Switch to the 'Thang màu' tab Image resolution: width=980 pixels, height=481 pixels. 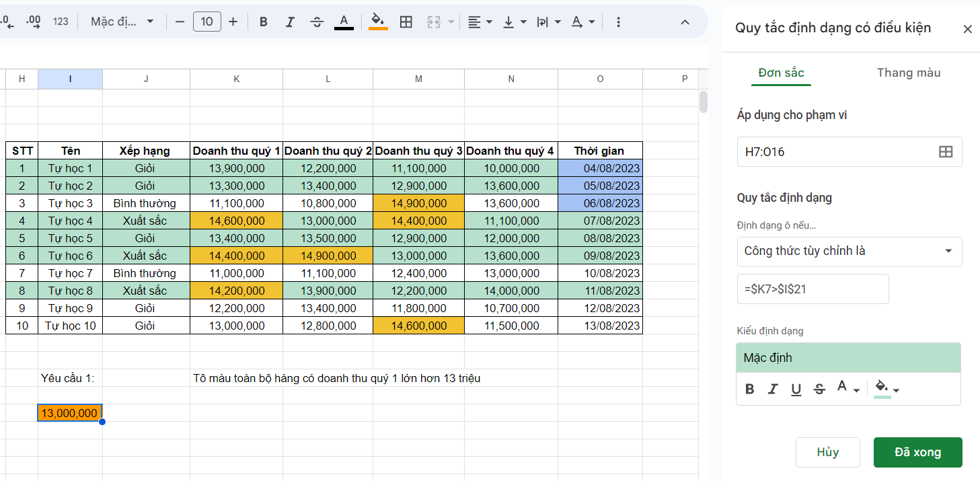click(x=908, y=73)
